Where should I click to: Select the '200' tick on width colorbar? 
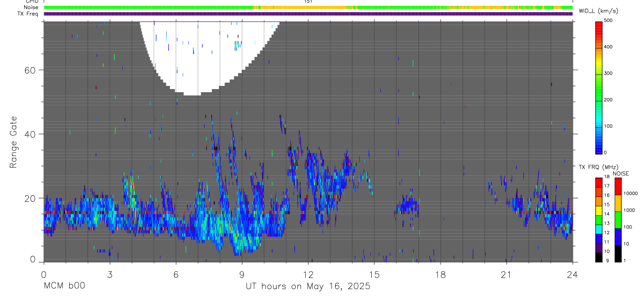(609, 100)
